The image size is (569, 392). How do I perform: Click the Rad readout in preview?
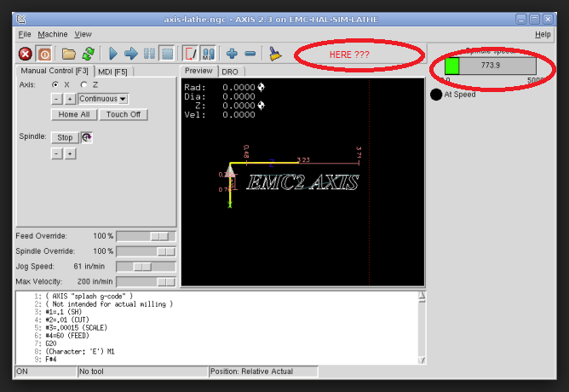tap(224, 88)
